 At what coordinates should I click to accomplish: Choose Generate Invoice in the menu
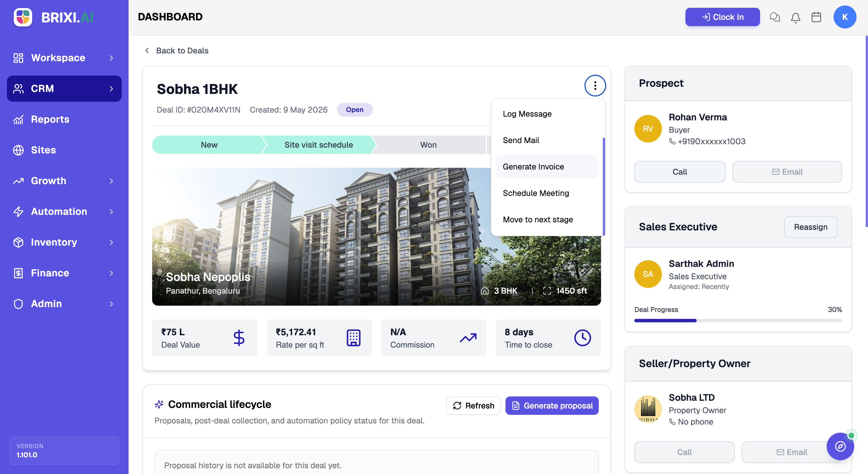[547, 167]
